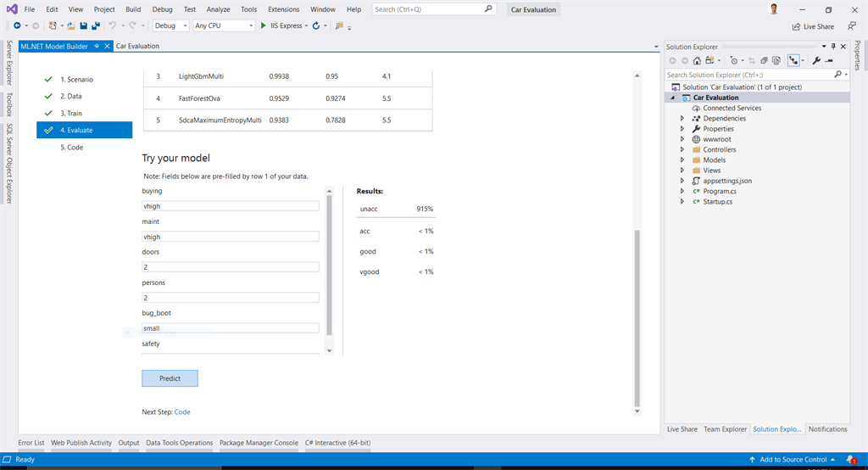Click the doors input field
The width and height of the screenshot is (868, 470).
pos(231,267)
